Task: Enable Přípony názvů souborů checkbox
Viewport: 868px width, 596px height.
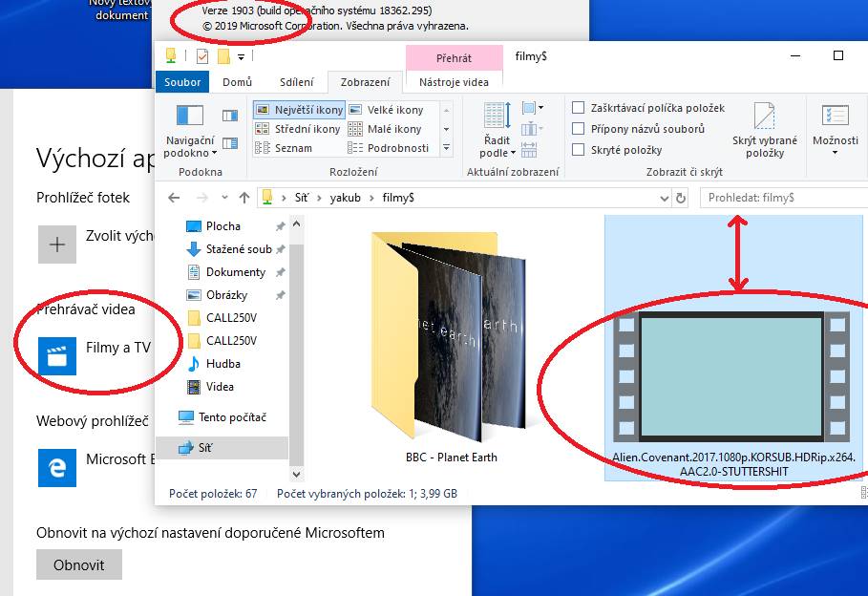Action: click(x=578, y=129)
